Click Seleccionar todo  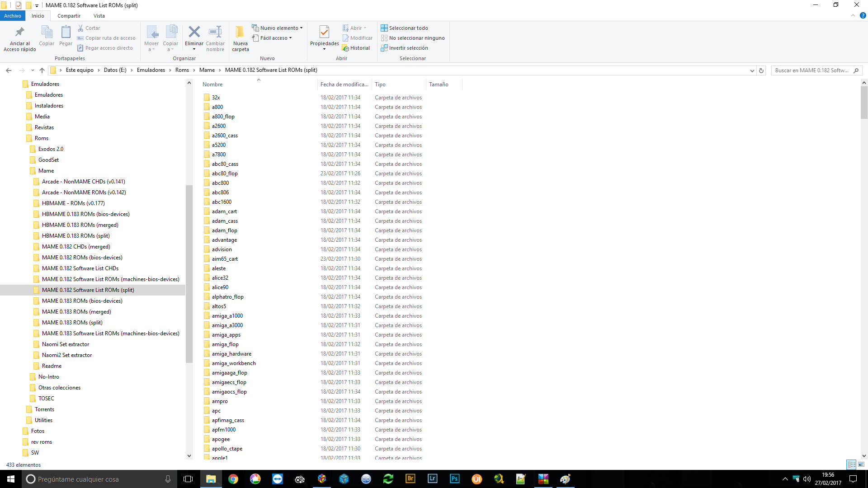(x=404, y=28)
